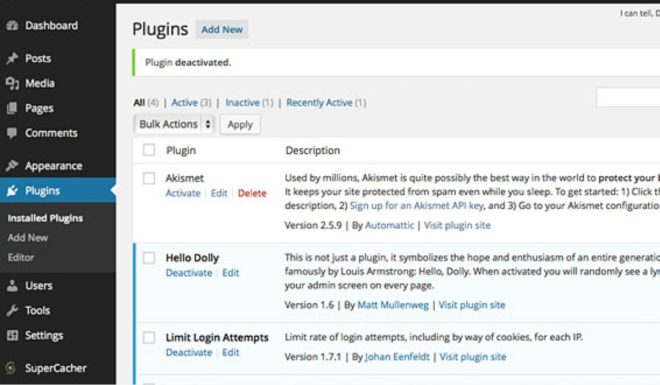Image resolution: width=660 pixels, height=385 pixels.
Task: Visit plugin site for Limit Login Attempts
Action: pyautogui.click(x=473, y=357)
